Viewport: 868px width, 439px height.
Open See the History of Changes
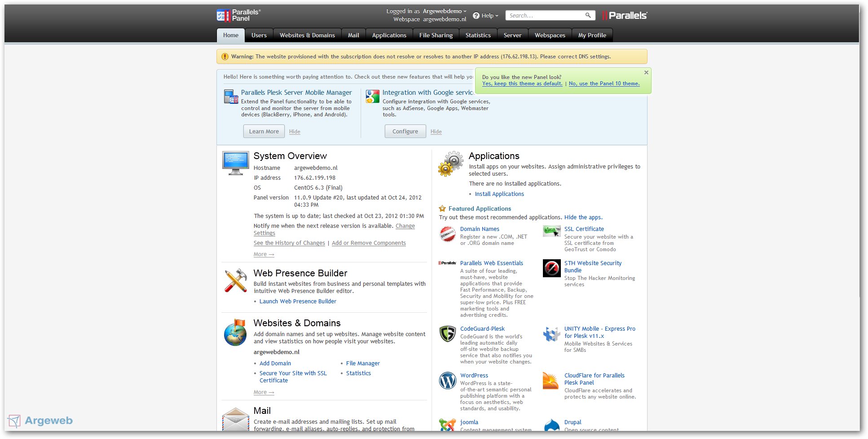pos(289,243)
